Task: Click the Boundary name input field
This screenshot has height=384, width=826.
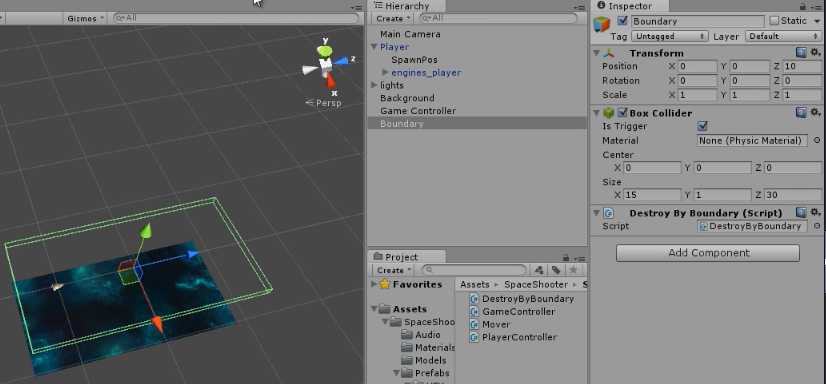Action: tap(697, 21)
